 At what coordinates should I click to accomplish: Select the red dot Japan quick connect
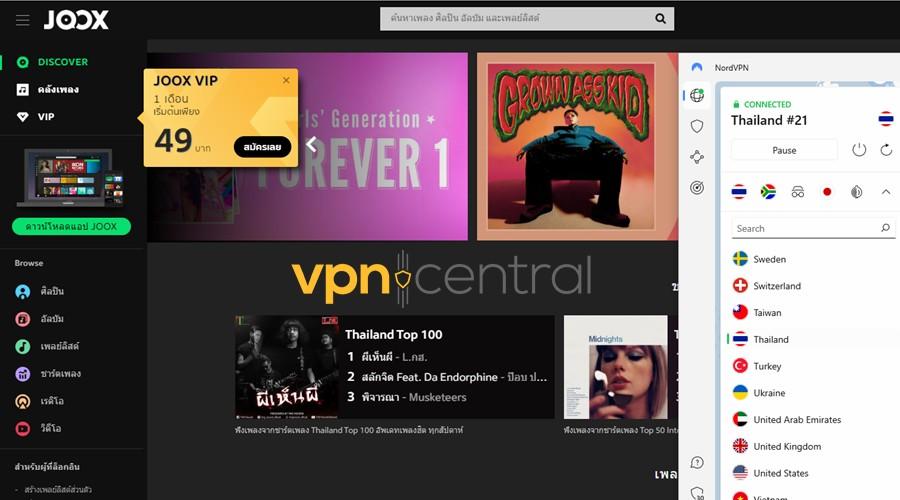tap(827, 192)
